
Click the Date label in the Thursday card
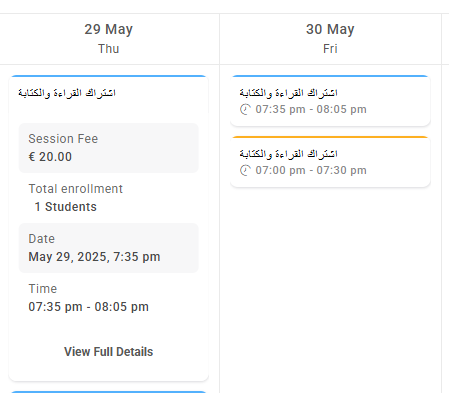click(42, 239)
